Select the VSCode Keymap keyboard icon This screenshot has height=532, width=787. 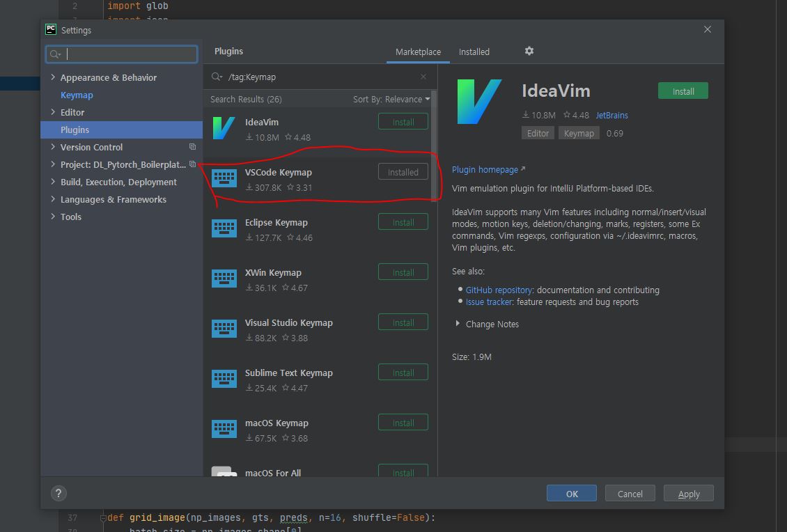[x=224, y=179]
